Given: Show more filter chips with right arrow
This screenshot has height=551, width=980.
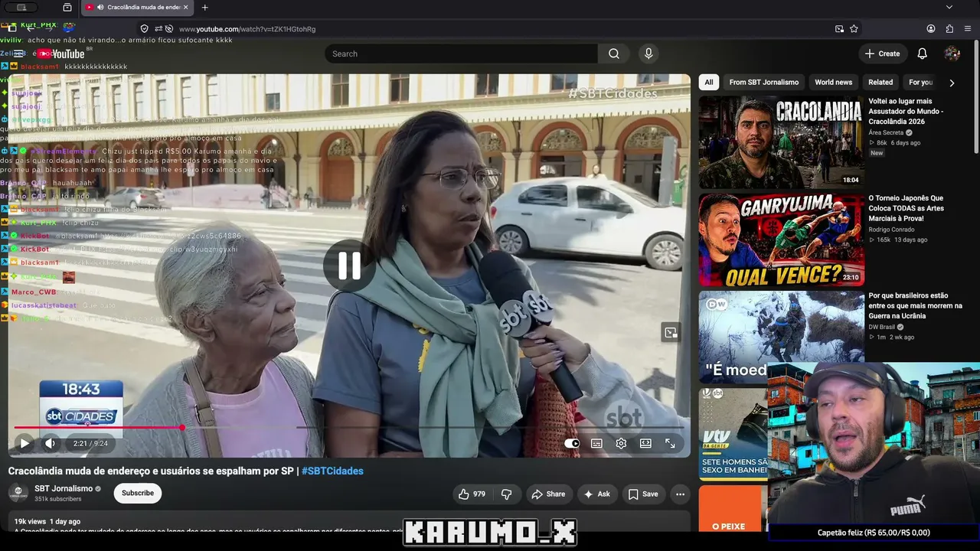Looking at the screenshot, I should (x=952, y=83).
